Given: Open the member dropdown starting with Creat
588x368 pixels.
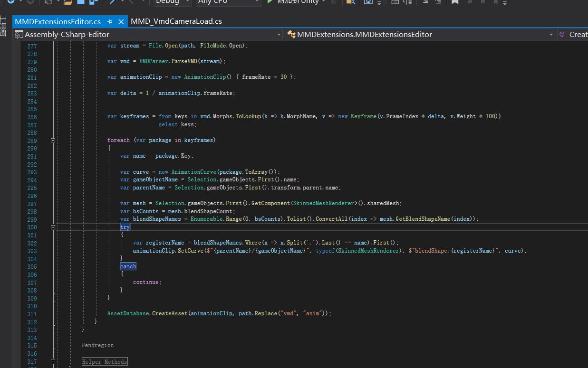Looking at the screenshot, I should [x=573, y=34].
